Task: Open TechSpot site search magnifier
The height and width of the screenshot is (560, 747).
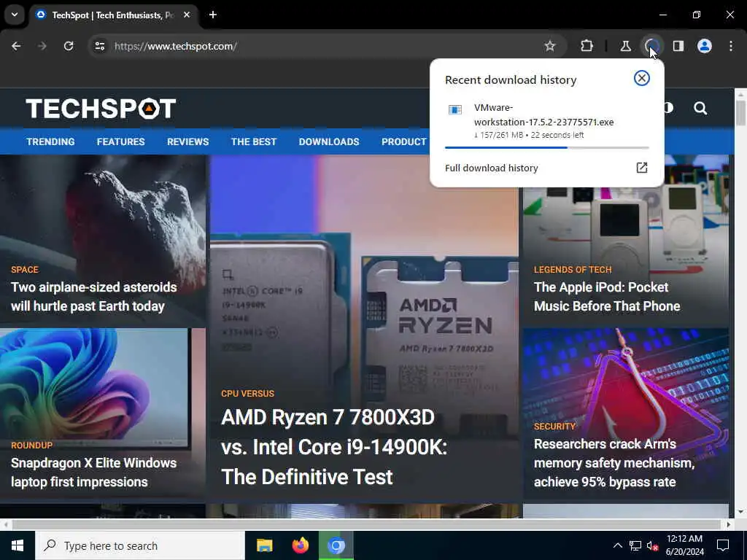Action: click(x=700, y=108)
